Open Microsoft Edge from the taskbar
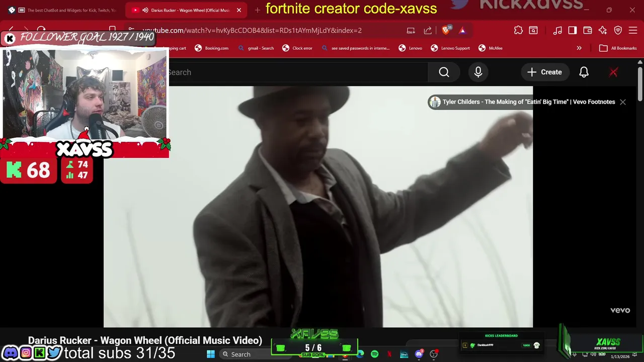 [360, 354]
